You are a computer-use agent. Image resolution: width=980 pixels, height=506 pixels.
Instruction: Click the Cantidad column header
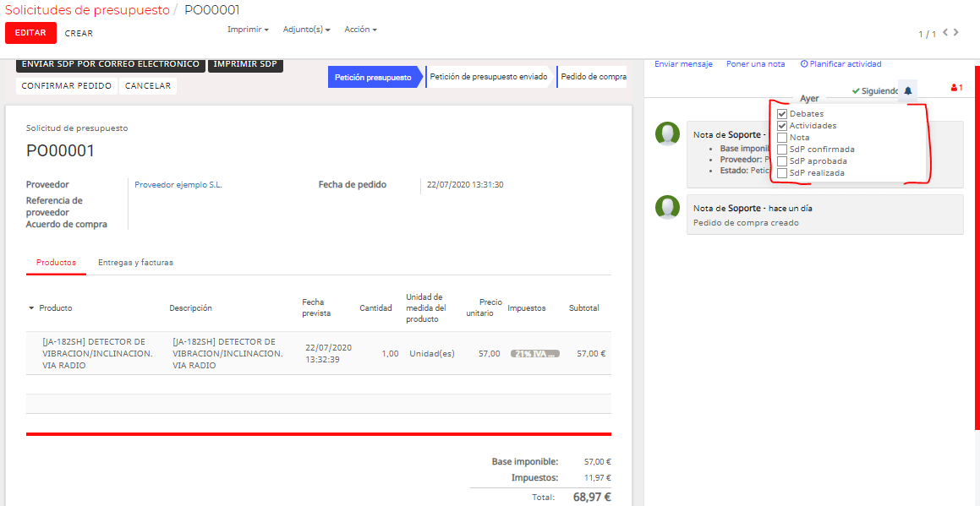coord(375,308)
